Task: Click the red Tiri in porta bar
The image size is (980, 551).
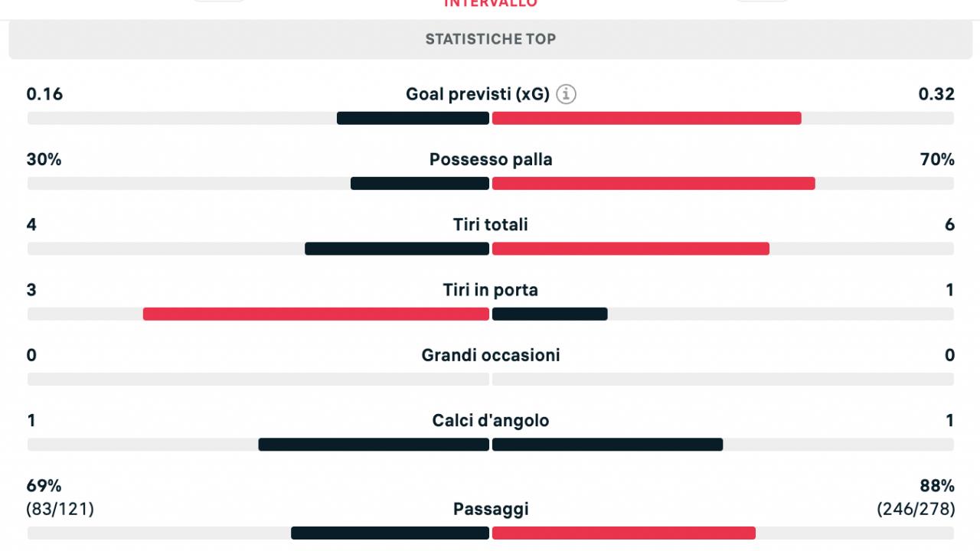Action: coord(316,314)
